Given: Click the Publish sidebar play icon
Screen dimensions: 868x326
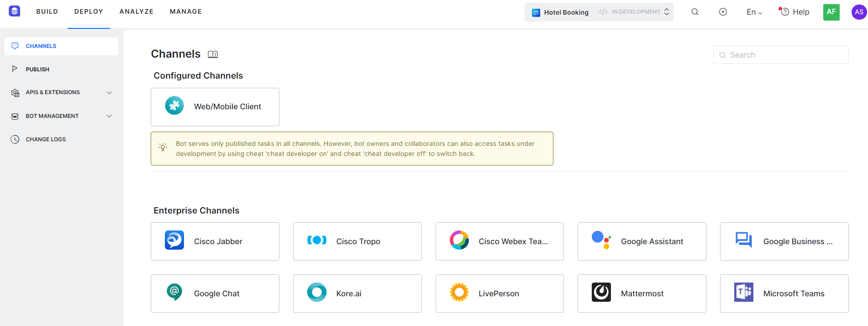Looking at the screenshot, I should 15,69.
